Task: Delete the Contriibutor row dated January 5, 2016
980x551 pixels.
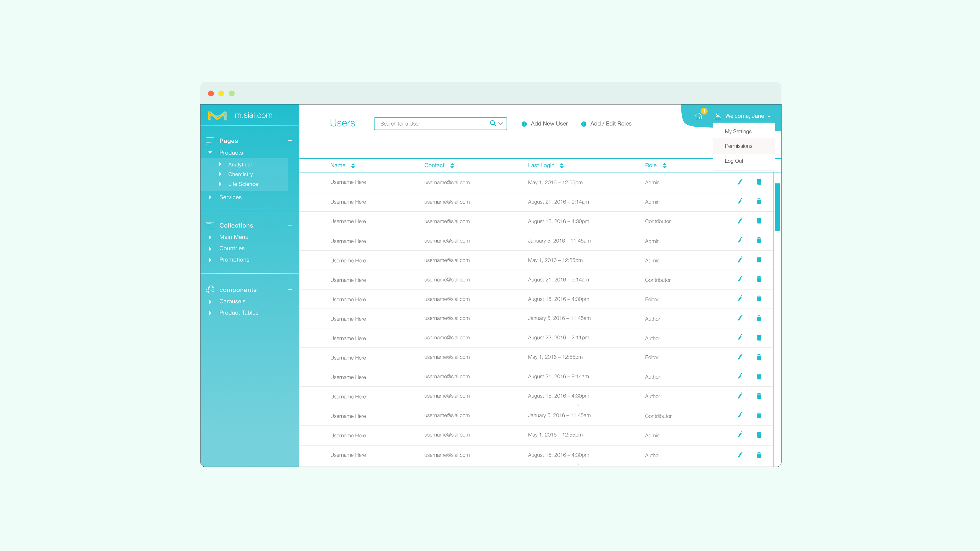Action: [x=759, y=415]
